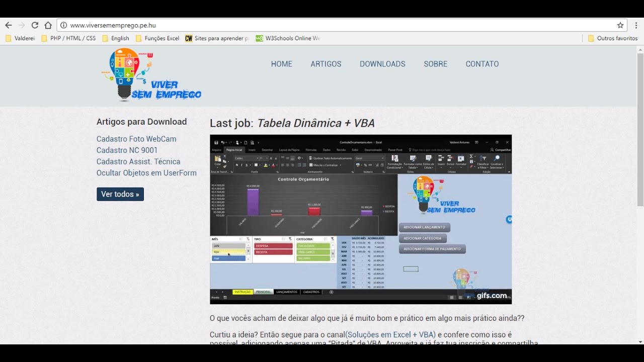The height and width of the screenshot is (362, 644).
Task: Reload the page with the refresh icon
Action: point(35,25)
